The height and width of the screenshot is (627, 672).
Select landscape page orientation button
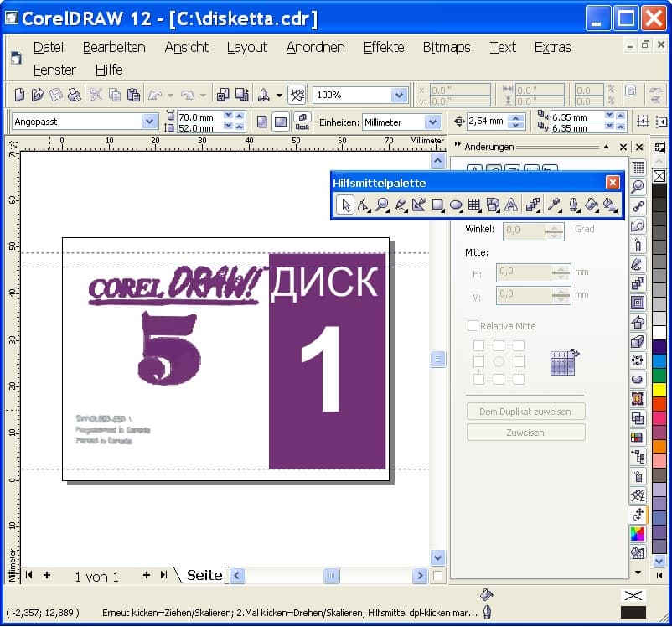[281, 122]
